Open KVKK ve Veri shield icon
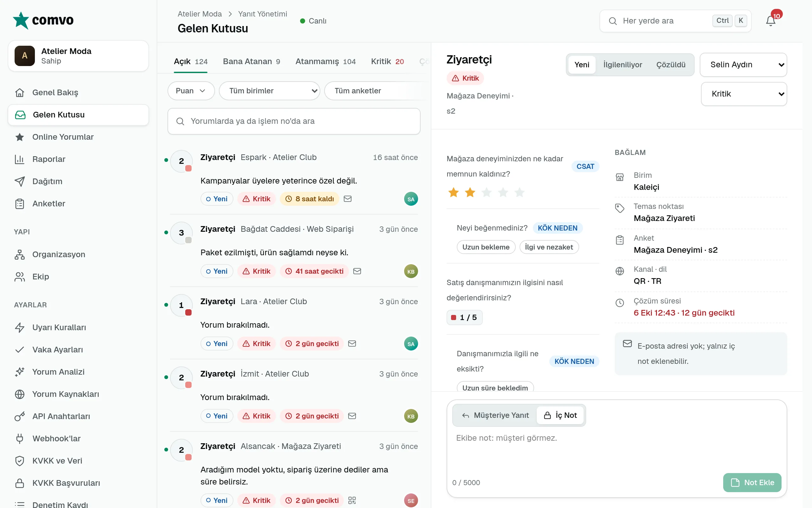This screenshot has height=508, width=812. (x=20, y=461)
